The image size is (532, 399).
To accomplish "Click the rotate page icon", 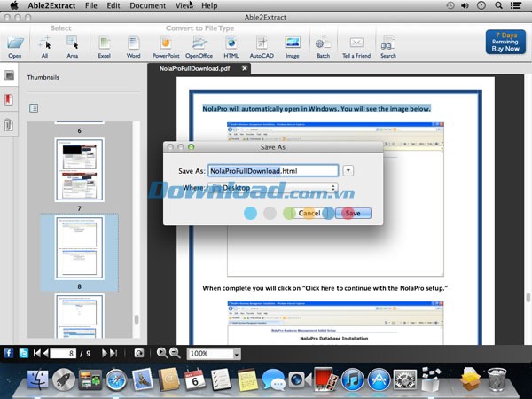I will (139, 354).
